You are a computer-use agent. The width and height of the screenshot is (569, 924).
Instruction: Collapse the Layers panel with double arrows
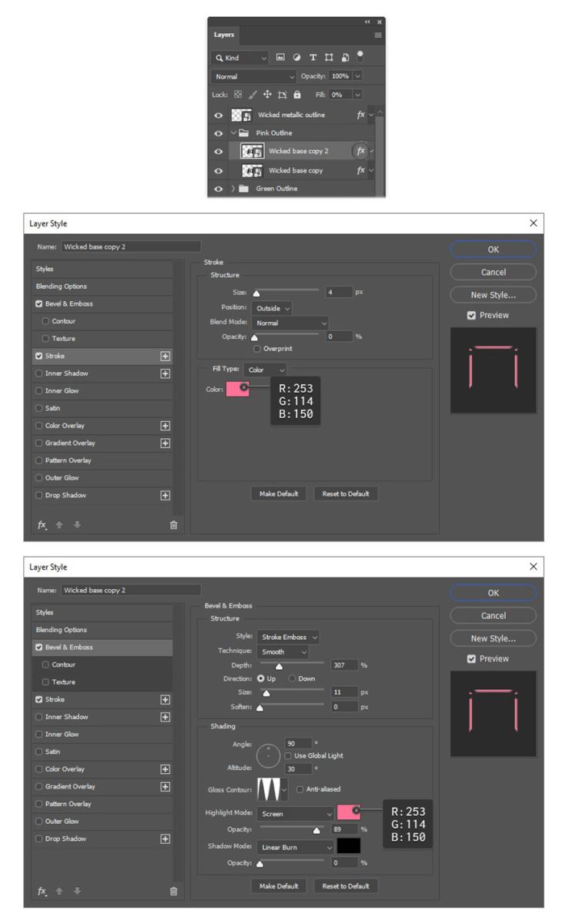click(367, 22)
